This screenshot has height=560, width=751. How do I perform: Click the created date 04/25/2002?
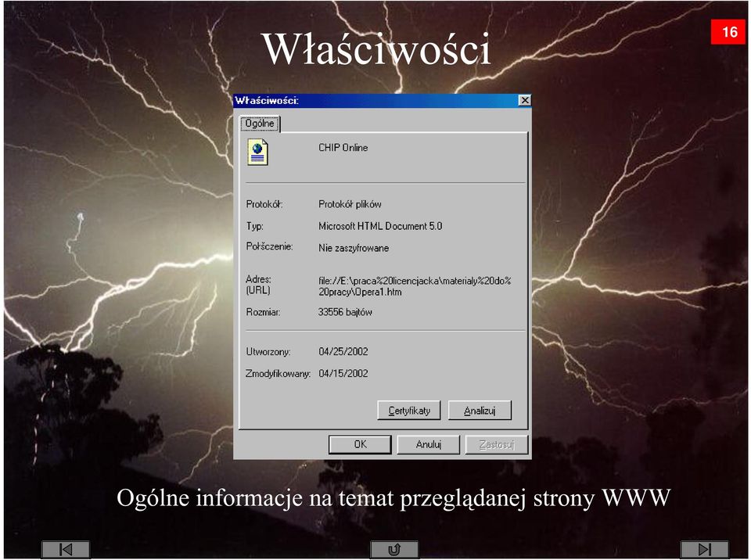343,352
